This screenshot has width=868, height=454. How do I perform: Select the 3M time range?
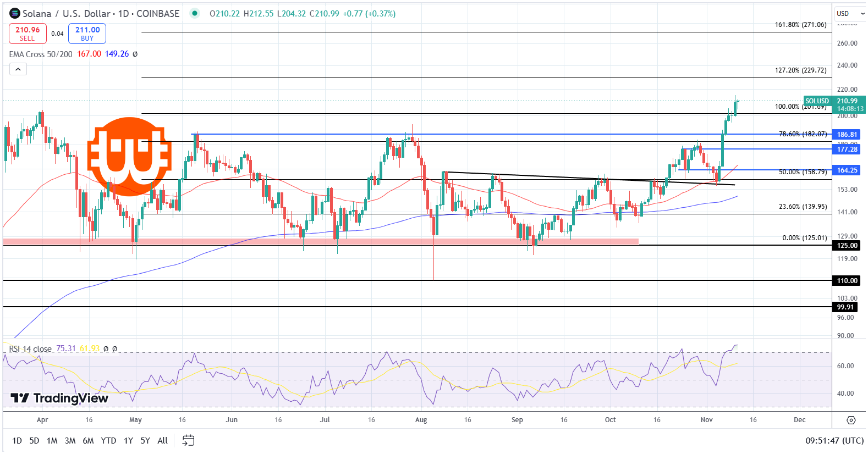70,440
